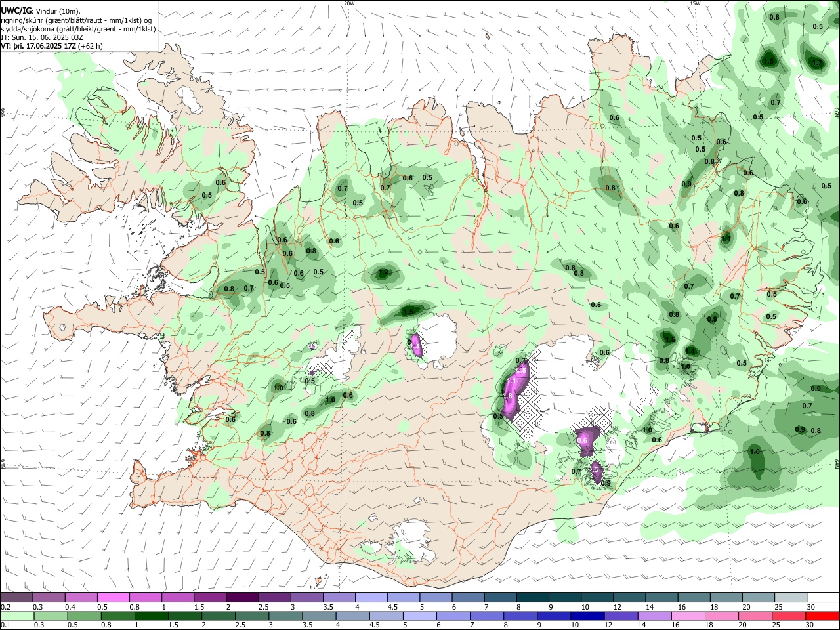Click the lavender rain swatch between 14 and 16
This screenshot has width=840, height=630.
click(655, 616)
